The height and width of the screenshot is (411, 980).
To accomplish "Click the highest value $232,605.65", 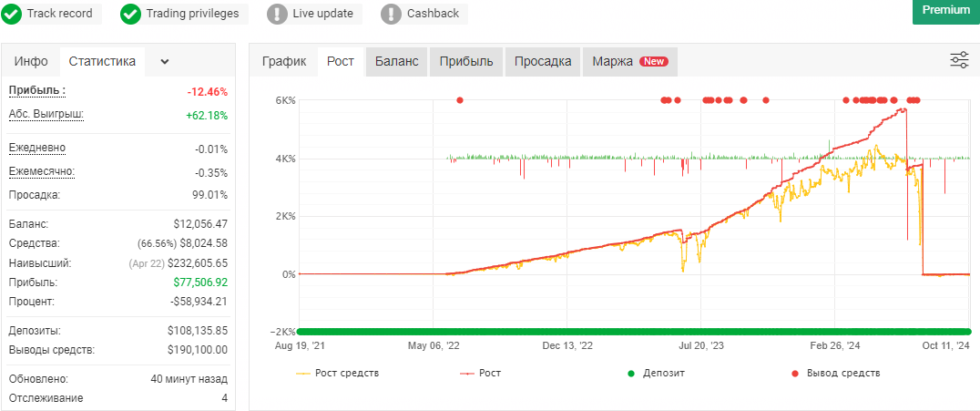I will 198,263.
